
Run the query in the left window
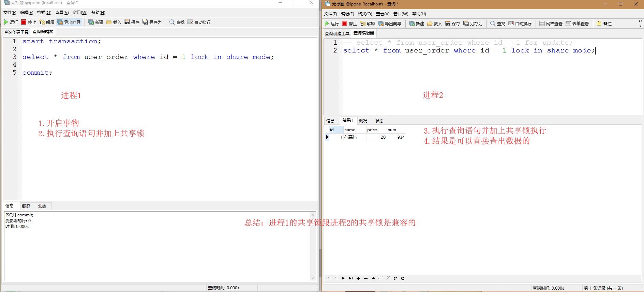11,22
